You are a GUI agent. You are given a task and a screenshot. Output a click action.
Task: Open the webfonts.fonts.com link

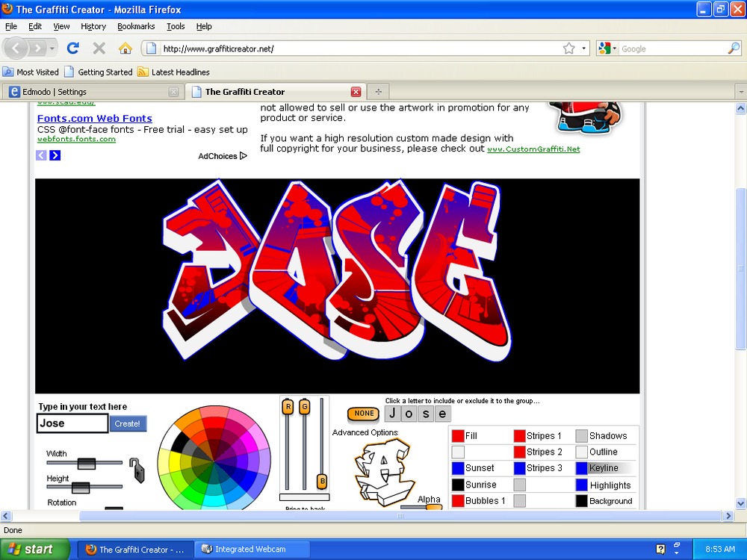(76, 139)
